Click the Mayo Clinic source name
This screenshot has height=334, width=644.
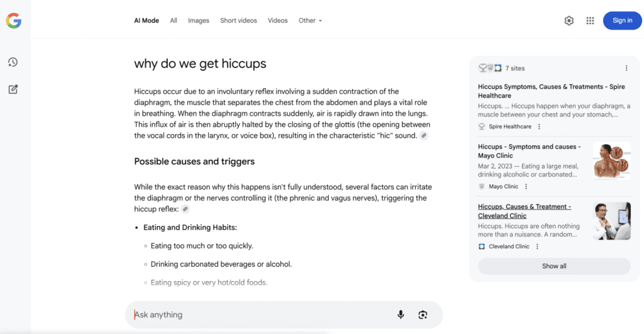[504, 187]
